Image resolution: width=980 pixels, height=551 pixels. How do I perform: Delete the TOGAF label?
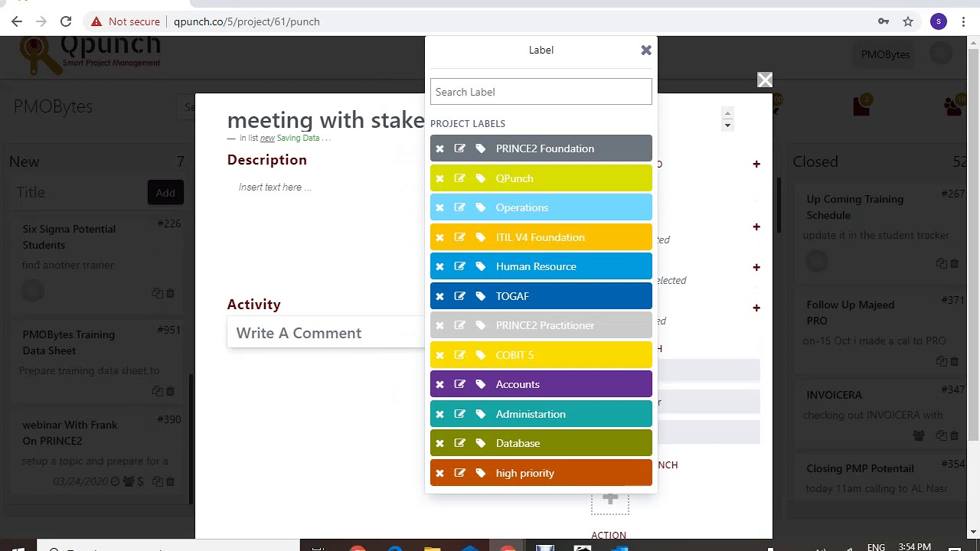point(439,296)
